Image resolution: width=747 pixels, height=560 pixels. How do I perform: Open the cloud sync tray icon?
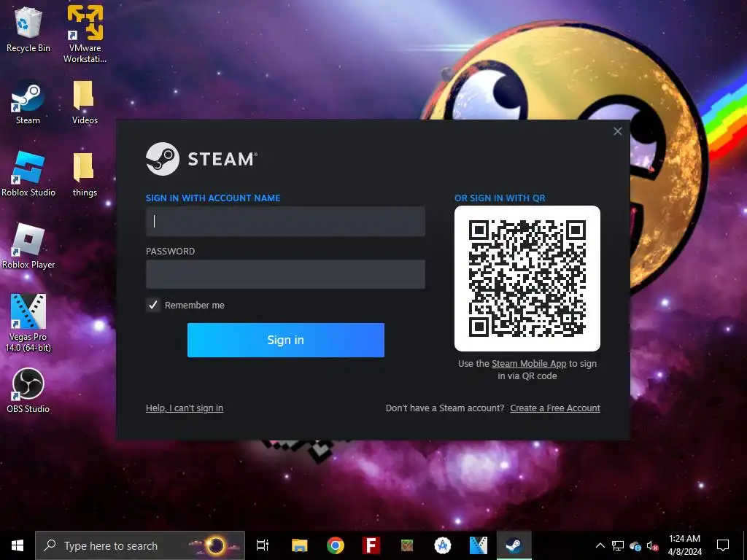(x=635, y=545)
